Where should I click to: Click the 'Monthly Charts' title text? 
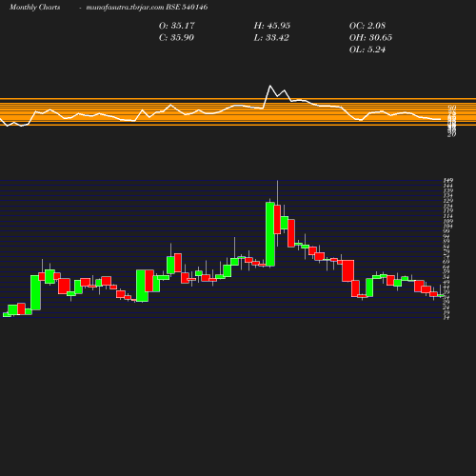point(34,8)
